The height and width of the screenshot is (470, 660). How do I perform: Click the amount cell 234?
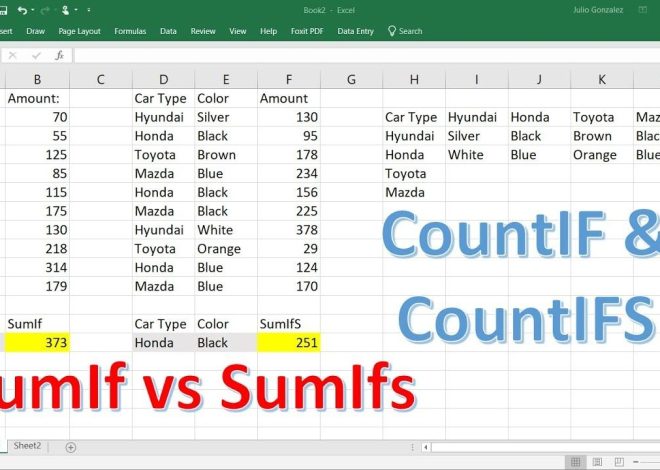click(x=289, y=173)
